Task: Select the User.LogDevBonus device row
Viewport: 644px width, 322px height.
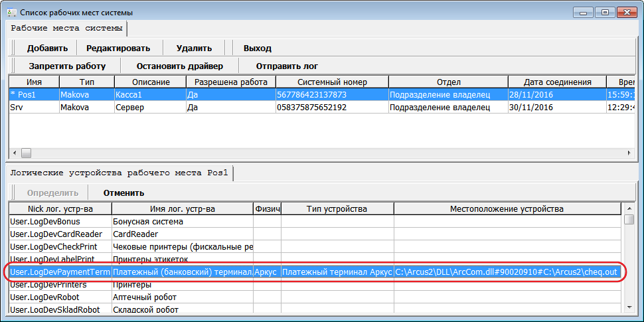Action: pyautogui.click(x=60, y=221)
